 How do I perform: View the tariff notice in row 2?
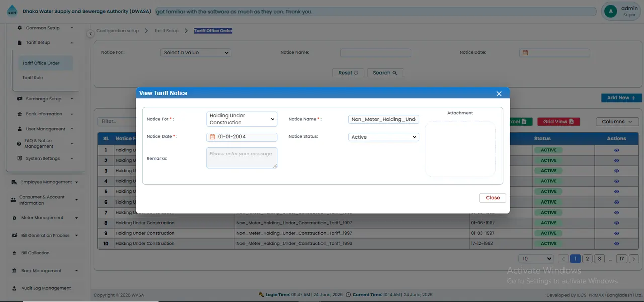tap(616, 161)
